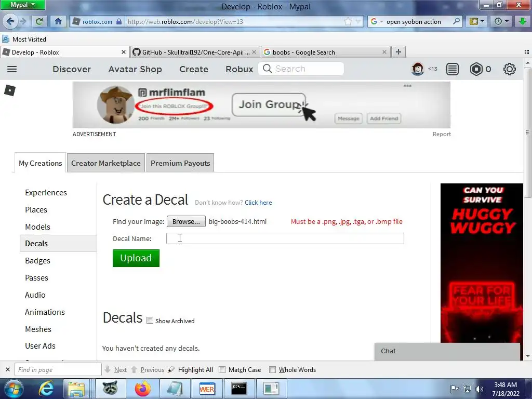Click Next in the find bar
The height and width of the screenshot is (399, 532).
coord(117,369)
